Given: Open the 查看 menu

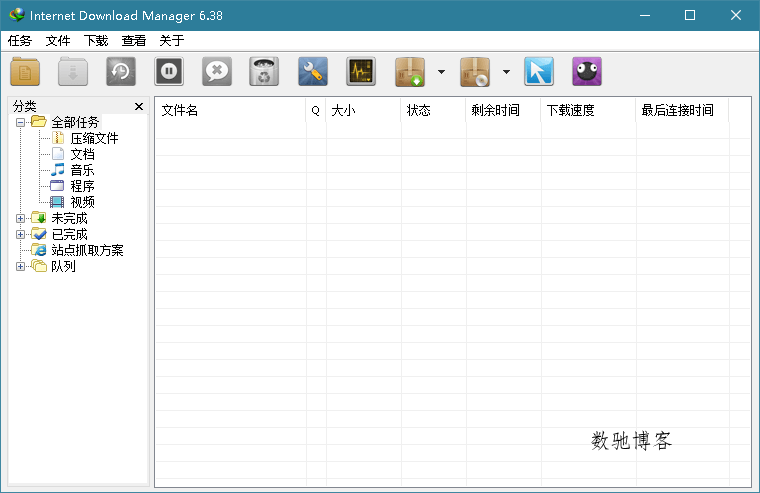Looking at the screenshot, I should click(x=133, y=41).
